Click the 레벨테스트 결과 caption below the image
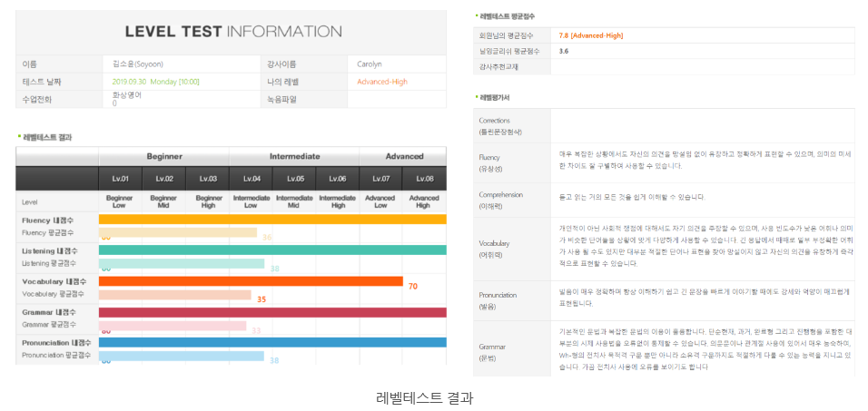This screenshot has width=868, height=411. 424,397
